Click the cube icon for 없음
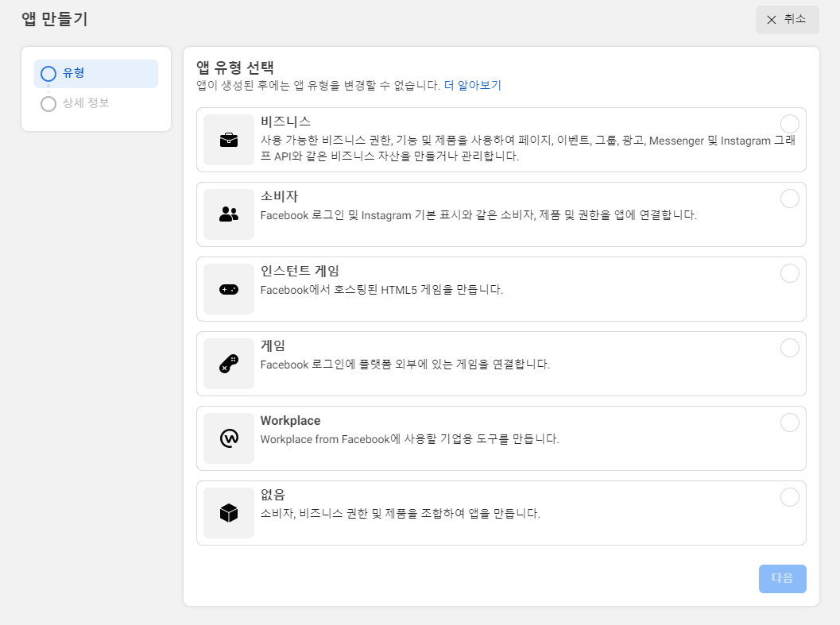Image resolution: width=840 pixels, height=625 pixels. coord(229,513)
